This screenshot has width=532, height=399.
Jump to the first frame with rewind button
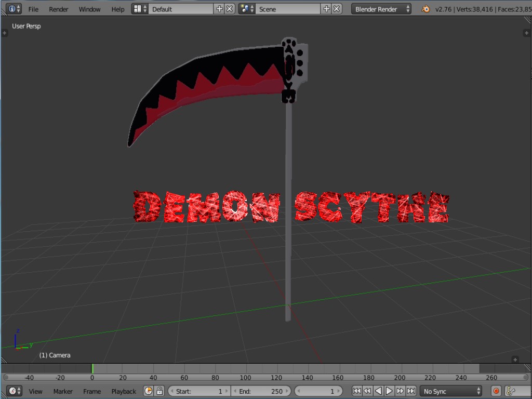[357, 391]
